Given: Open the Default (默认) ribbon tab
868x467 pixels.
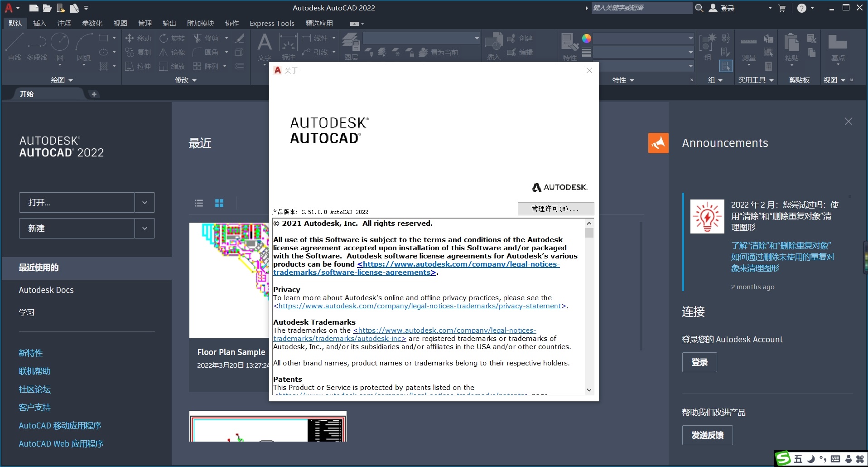Looking at the screenshot, I should coord(15,23).
